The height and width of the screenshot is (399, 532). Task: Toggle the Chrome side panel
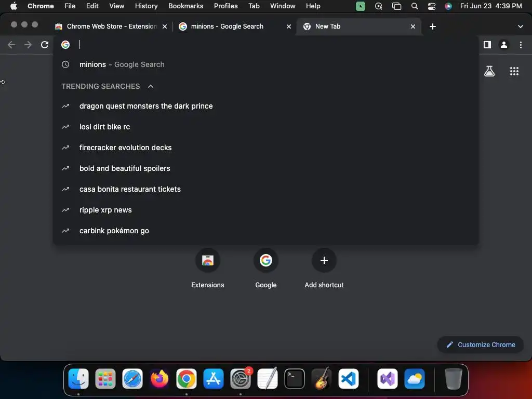487,45
